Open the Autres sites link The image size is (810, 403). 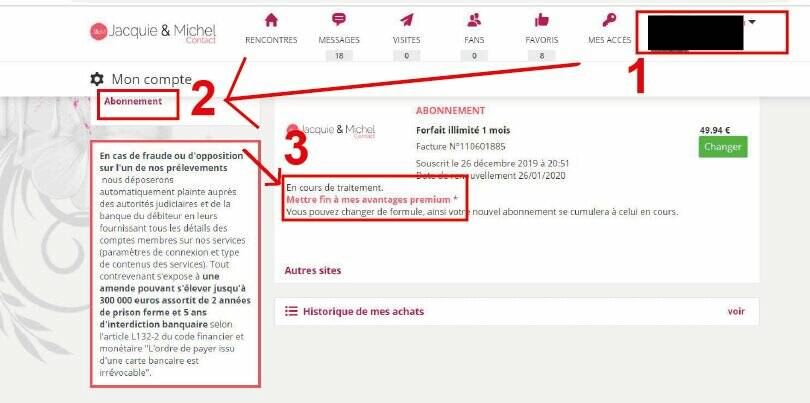(x=313, y=270)
